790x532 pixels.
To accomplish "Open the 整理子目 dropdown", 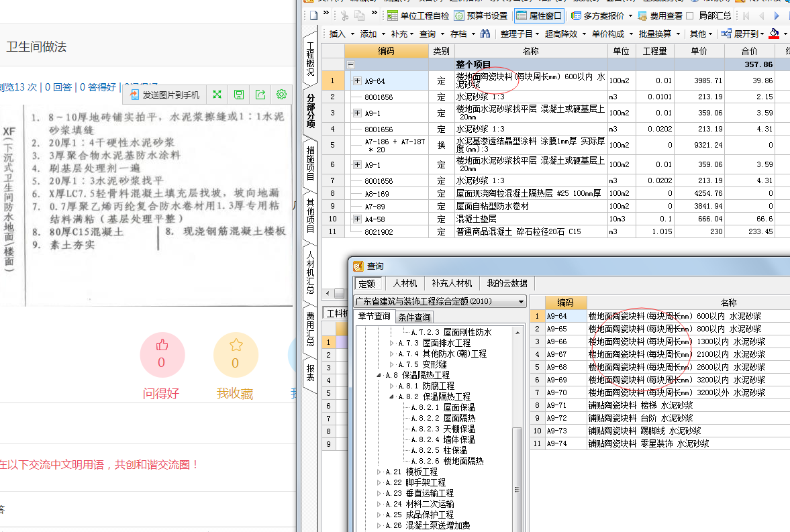I will coord(520,34).
